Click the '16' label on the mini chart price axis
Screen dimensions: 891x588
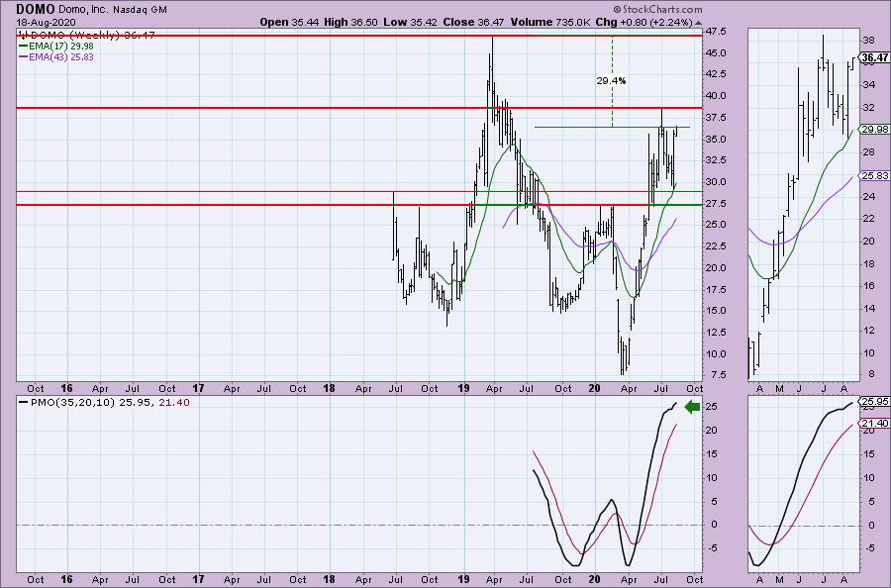pos(869,286)
